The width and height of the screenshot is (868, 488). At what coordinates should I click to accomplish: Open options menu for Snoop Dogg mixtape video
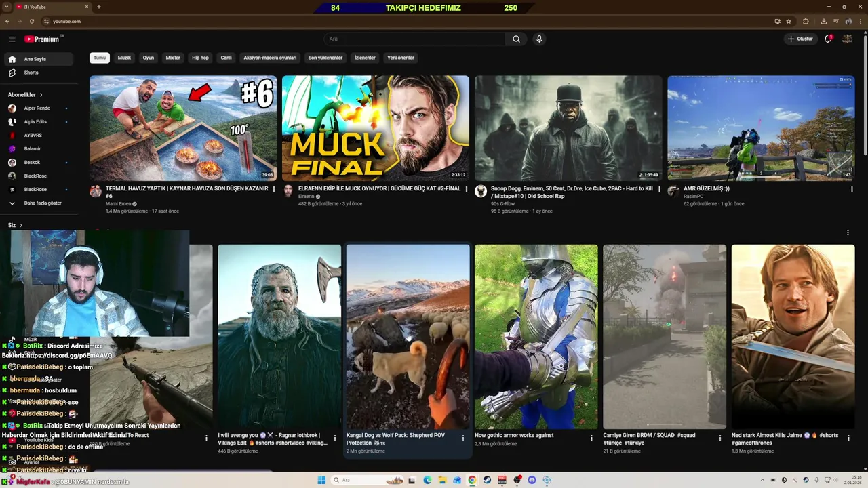[x=659, y=189]
